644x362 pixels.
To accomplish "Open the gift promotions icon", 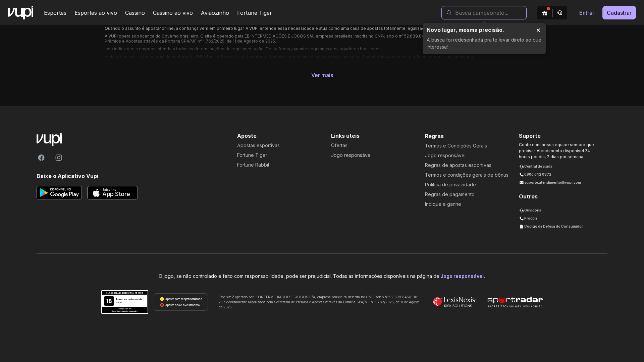I will coord(545,13).
